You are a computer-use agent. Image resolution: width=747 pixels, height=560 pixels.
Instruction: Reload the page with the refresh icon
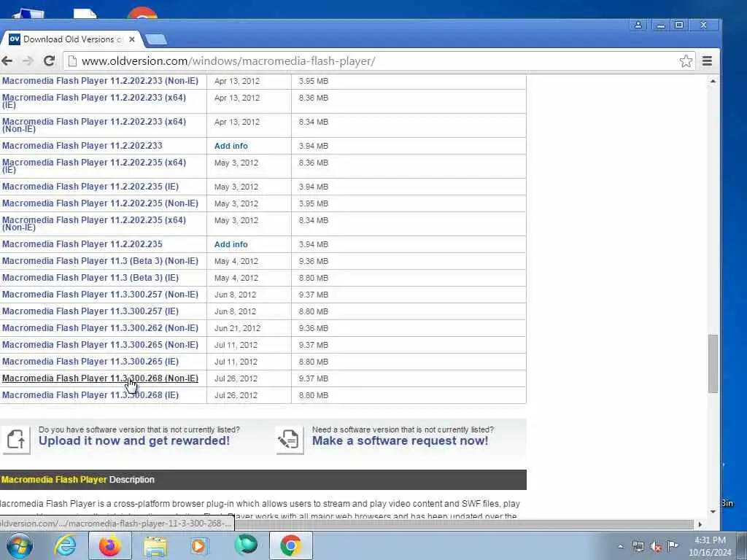point(49,61)
